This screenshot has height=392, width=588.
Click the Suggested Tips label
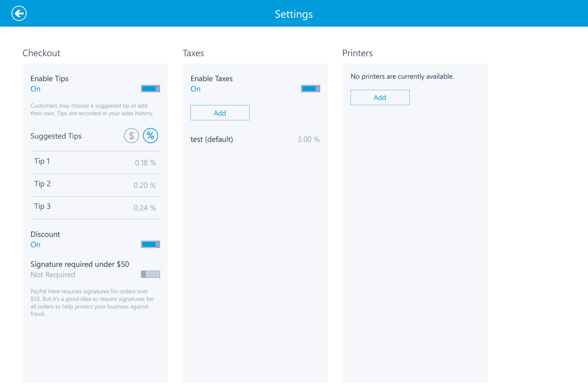pos(56,136)
